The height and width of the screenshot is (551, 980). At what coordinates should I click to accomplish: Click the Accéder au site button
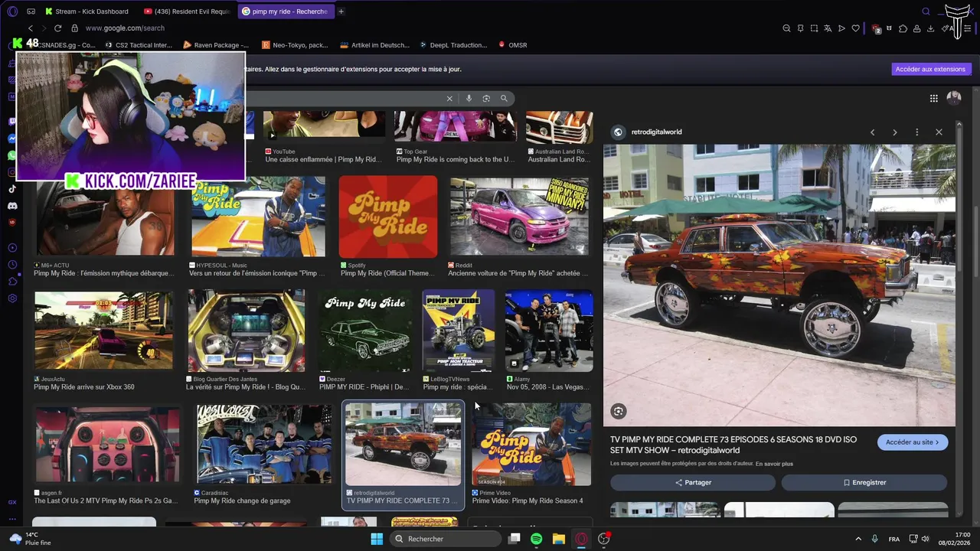[913, 442]
